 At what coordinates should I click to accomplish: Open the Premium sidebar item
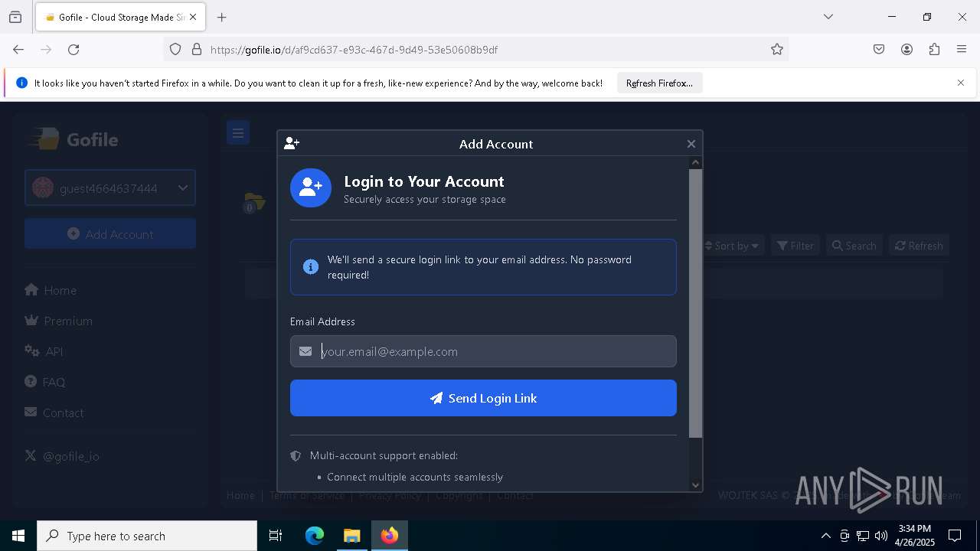(x=58, y=321)
